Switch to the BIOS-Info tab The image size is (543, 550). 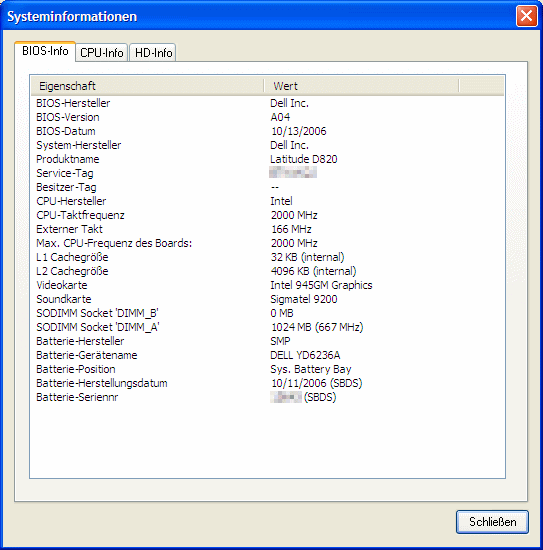coord(45,51)
